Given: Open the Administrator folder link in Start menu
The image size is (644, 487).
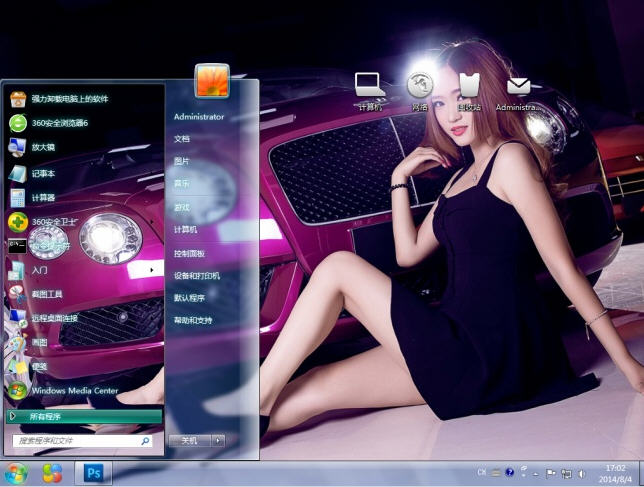Looking at the screenshot, I should (x=199, y=117).
